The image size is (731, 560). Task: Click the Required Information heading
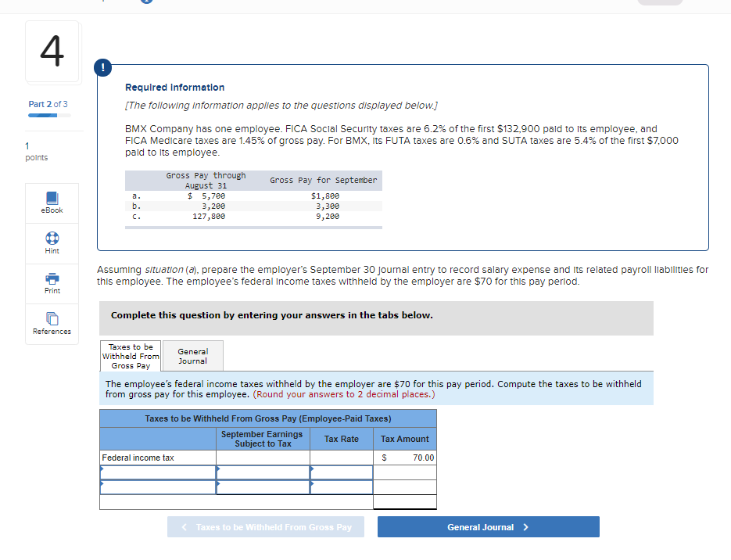pyautogui.click(x=175, y=87)
